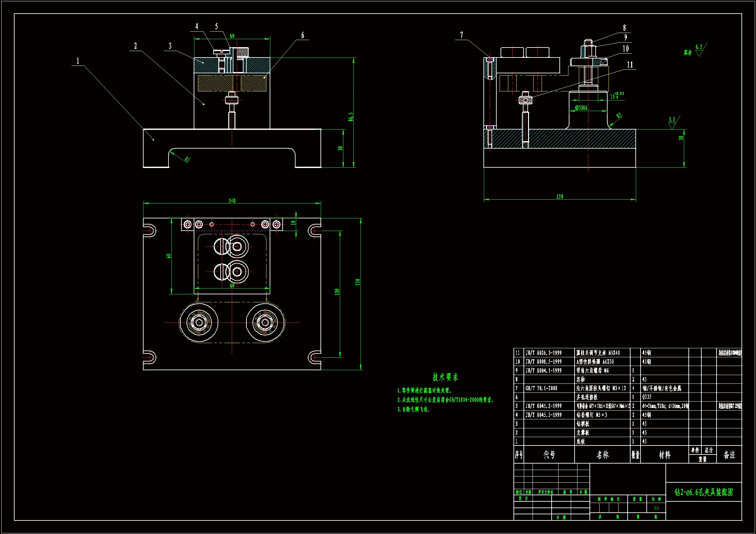The width and height of the screenshot is (756, 534).
Task: Select the Q235 material cell
Action: tap(647, 397)
